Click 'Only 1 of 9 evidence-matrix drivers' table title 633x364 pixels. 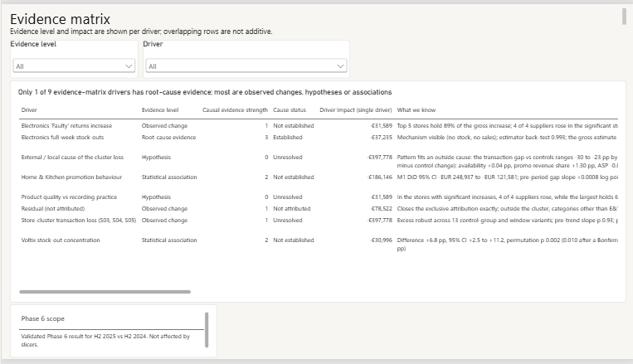point(205,92)
